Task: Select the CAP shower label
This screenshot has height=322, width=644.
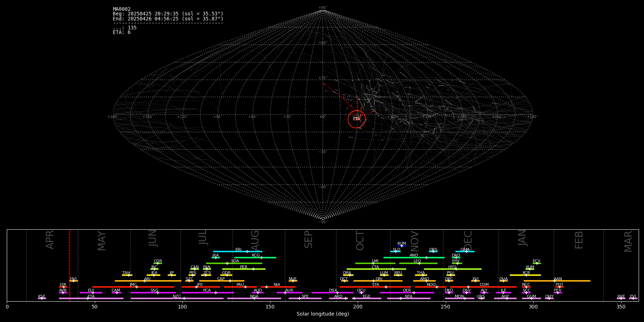Action: pyautogui.click(x=221, y=279)
